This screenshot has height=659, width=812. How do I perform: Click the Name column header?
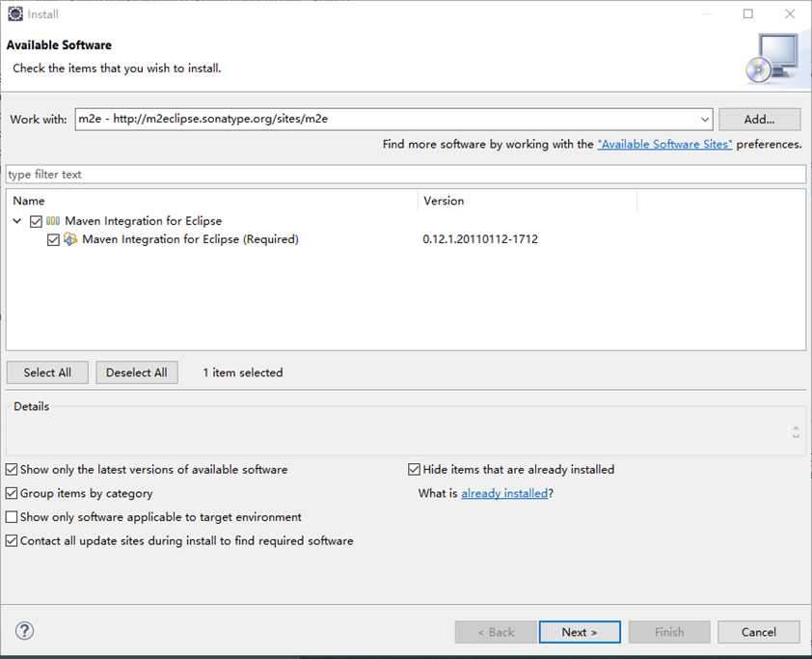point(212,201)
